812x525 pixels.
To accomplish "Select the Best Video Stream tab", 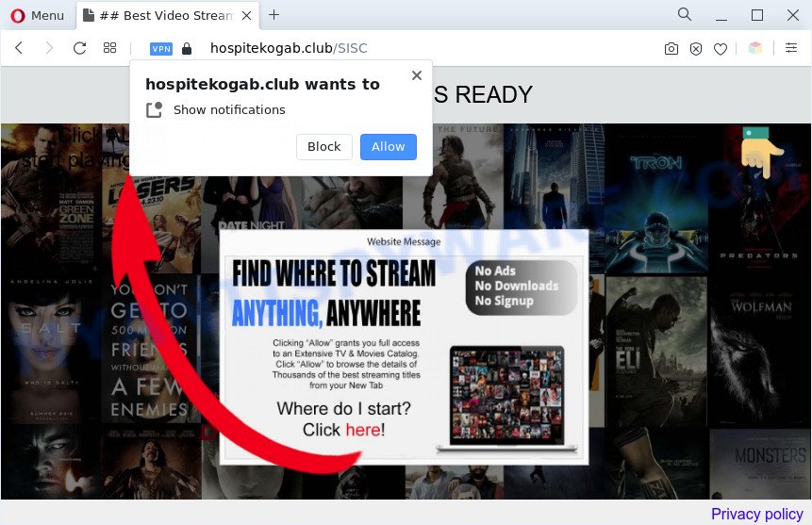I will pyautogui.click(x=167, y=15).
